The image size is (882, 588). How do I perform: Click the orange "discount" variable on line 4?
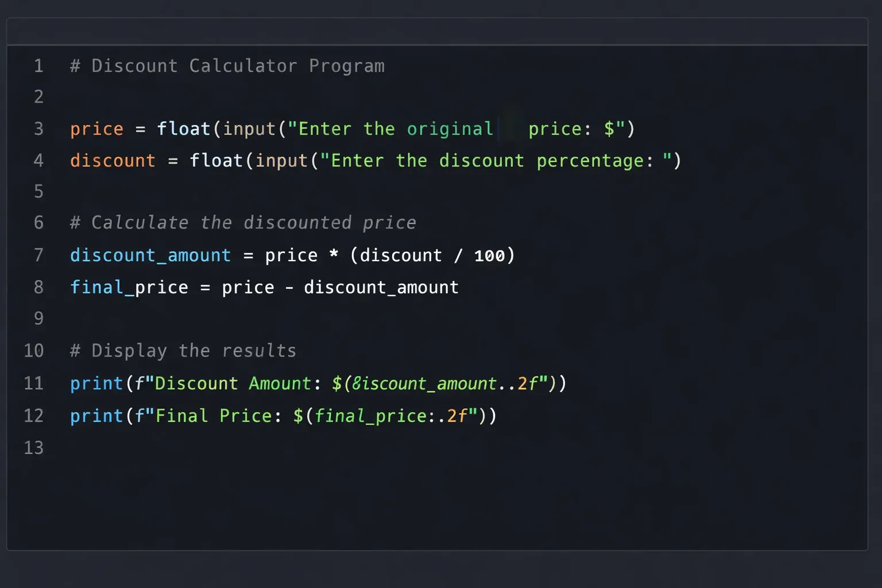tap(113, 161)
